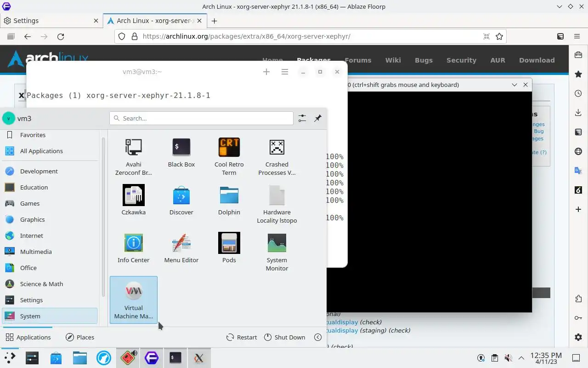Open the Science & Math category

click(x=50, y=284)
